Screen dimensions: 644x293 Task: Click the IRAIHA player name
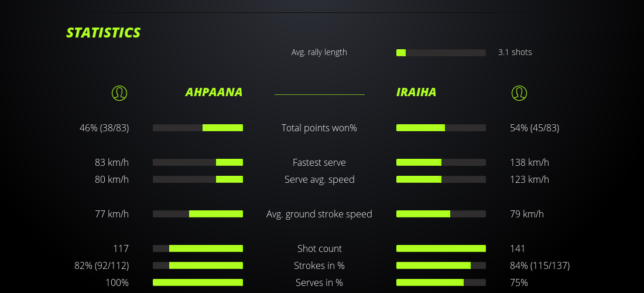coord(416,93)
